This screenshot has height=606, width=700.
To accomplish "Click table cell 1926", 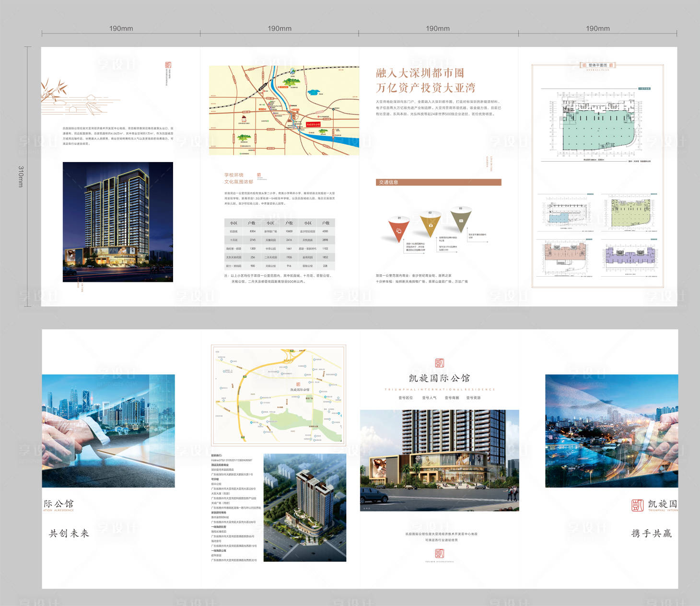I will click(x=289, y=257).
